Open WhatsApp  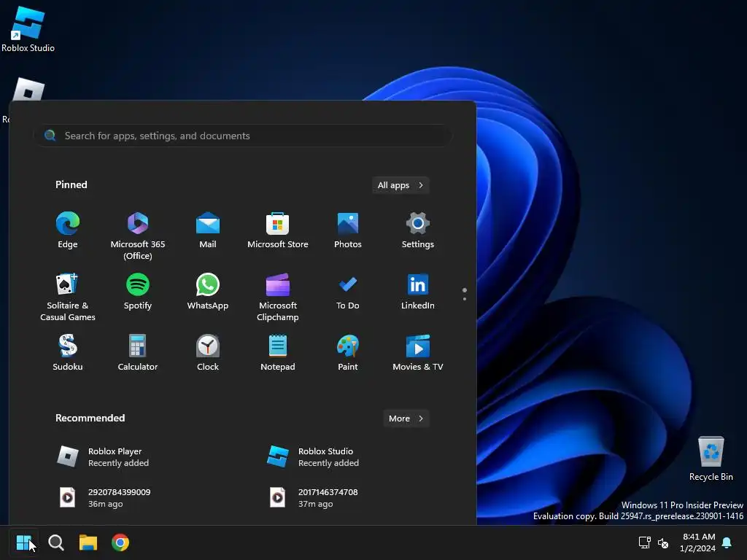click(208, 292)
